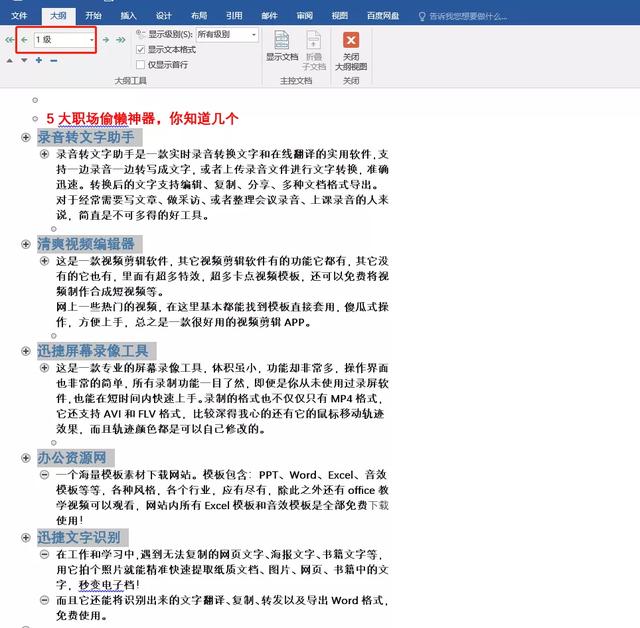Switch to the 视图 tab
This screenshot has height=628, width=640.
pos(340,16)
